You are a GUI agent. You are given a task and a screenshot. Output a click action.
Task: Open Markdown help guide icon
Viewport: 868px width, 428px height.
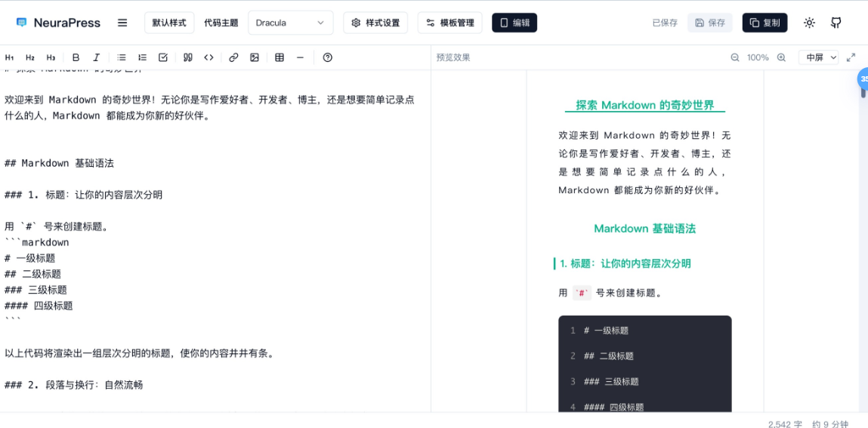(327, 57)
